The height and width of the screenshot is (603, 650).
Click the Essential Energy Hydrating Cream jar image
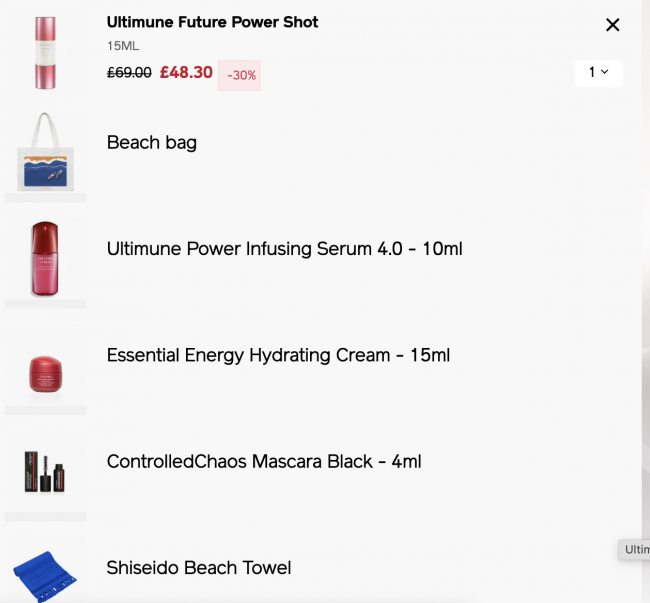pyautogui.click(x=46, y=374)
